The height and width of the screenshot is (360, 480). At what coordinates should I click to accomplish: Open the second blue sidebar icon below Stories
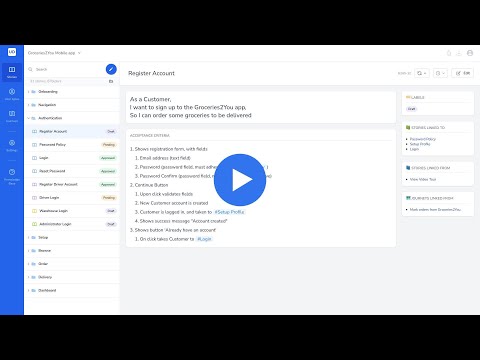pos(12,94)
